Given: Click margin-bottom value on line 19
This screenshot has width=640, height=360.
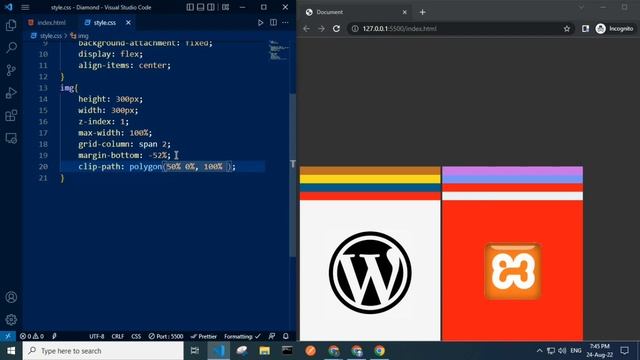Looking at the screenshot, I should coord(158,156).
